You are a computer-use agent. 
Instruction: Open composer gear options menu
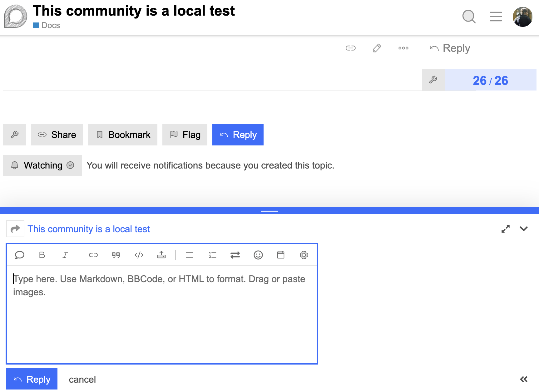point(304,255)
